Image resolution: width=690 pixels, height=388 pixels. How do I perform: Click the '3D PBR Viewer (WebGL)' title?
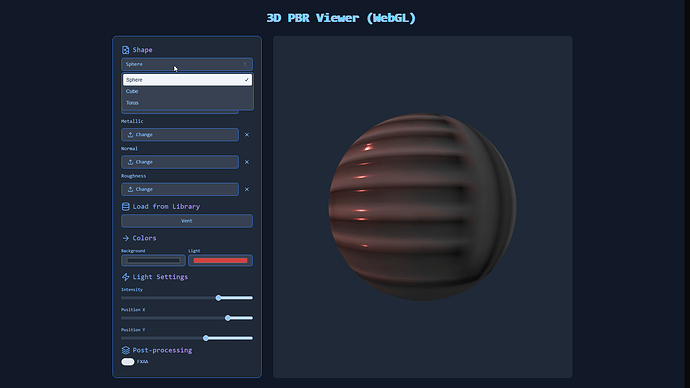click(341, 18)
